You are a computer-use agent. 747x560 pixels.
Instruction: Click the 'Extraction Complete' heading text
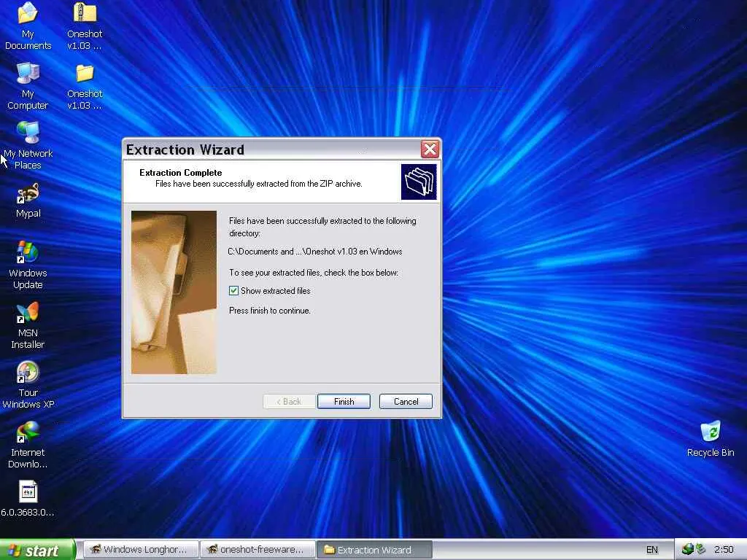tap(181, 172)
